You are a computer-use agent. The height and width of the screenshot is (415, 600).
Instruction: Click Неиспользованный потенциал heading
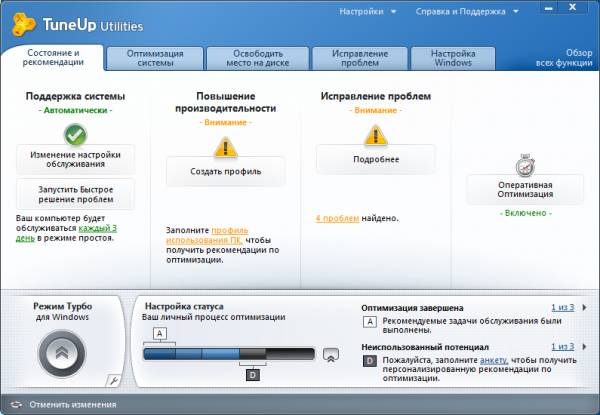click(x=425, y=347)
